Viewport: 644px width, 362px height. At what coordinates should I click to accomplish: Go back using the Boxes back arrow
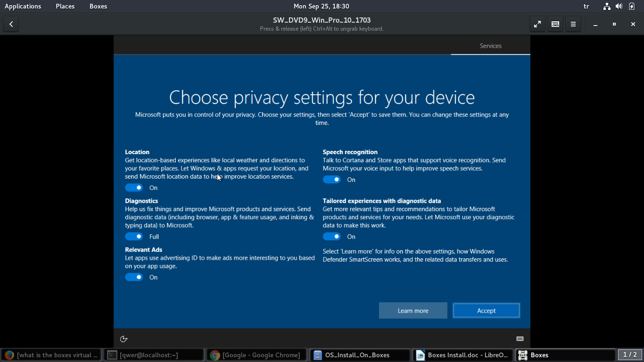coord(11,24)
